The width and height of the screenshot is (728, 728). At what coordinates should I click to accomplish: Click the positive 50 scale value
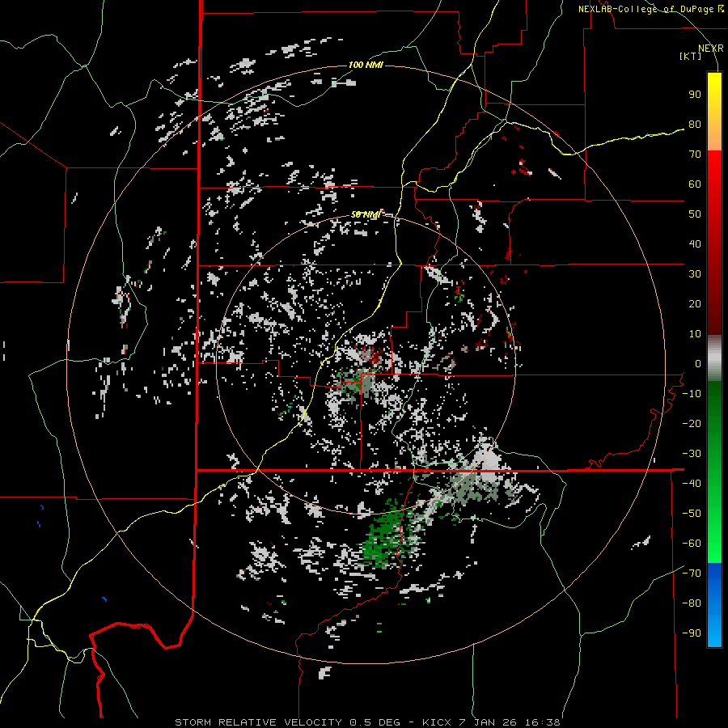pos(695,214)
